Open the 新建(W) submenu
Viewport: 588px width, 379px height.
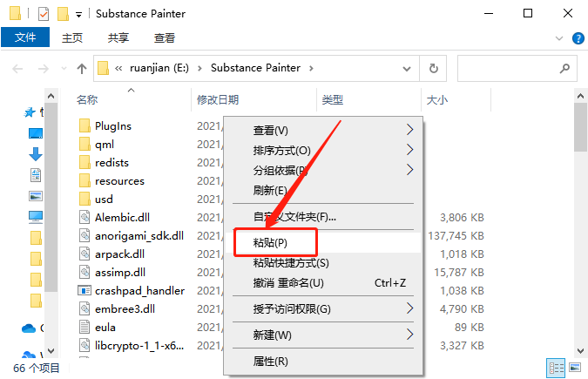coord(323,335)
